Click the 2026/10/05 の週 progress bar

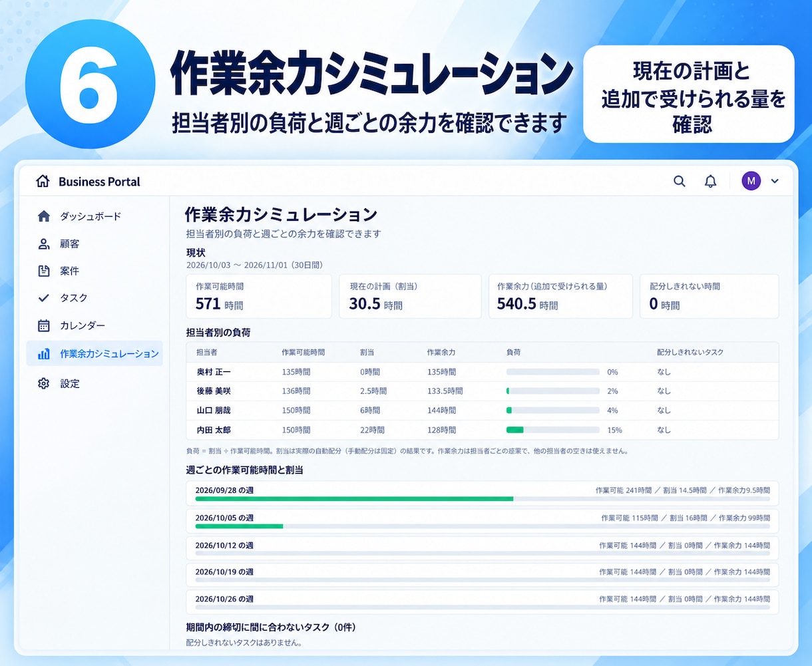[x=483, y=526]
